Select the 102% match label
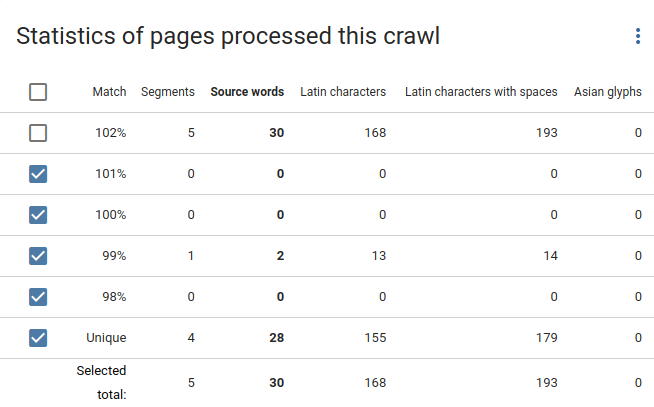 (x=111, y=133)
